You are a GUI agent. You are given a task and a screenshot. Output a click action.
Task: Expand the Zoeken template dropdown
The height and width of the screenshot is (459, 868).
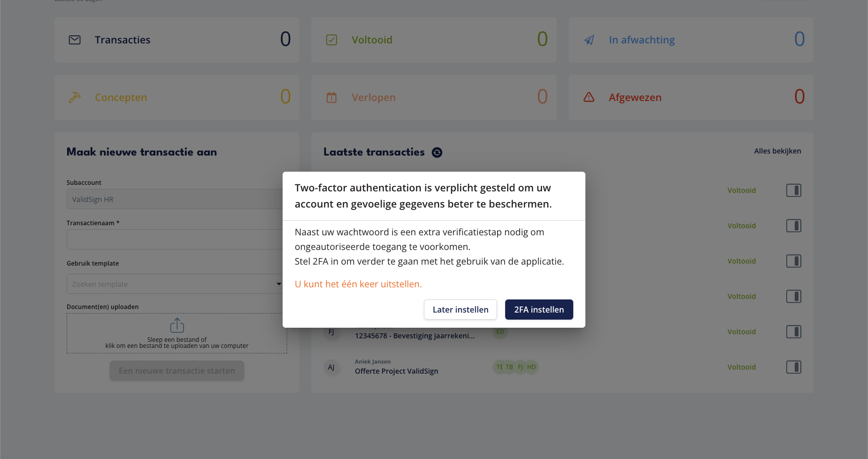[x=279, y=284]
